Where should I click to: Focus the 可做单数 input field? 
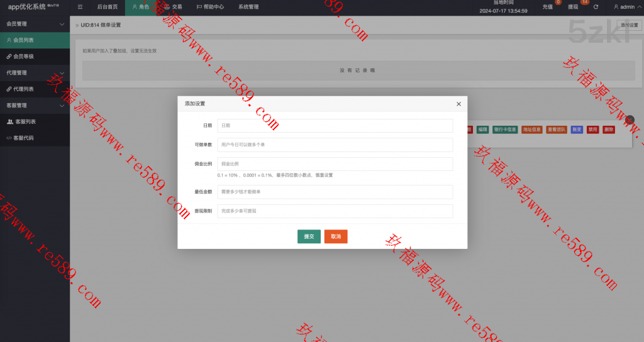click(x=335, y=145)
